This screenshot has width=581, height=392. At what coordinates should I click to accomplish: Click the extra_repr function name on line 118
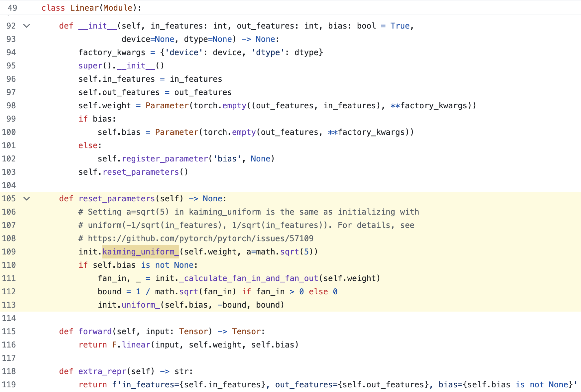(x=102, y=371)
